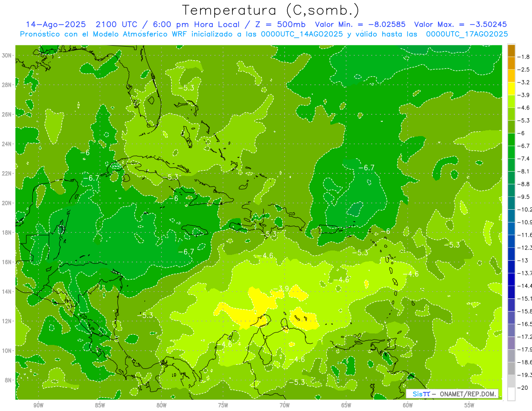
Task: Click the green swatch between -6 and -6.7
Action: pos(511,139)
